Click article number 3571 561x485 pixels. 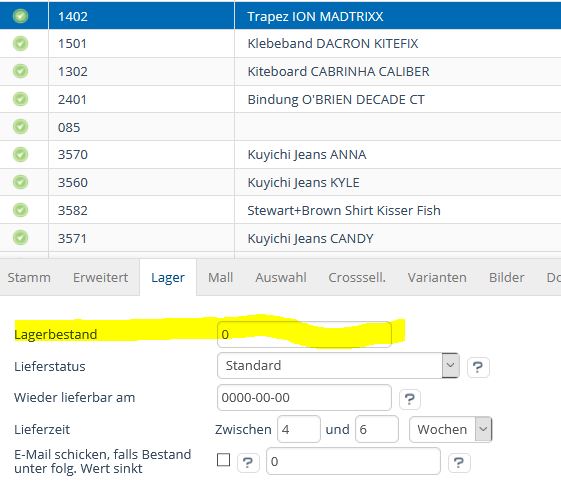(x=72, y=238)
